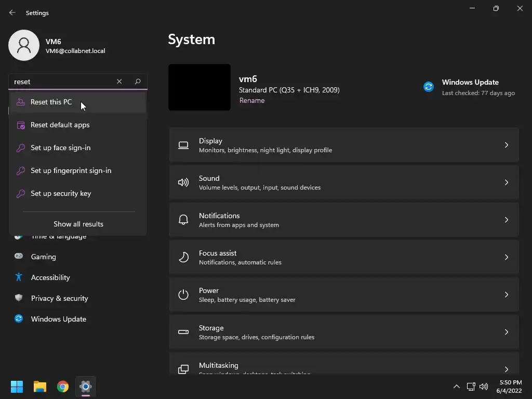This screenshot has width=532, height=399.
Task: Open the Start menu from the taskbar
Action: pos(17,387)
